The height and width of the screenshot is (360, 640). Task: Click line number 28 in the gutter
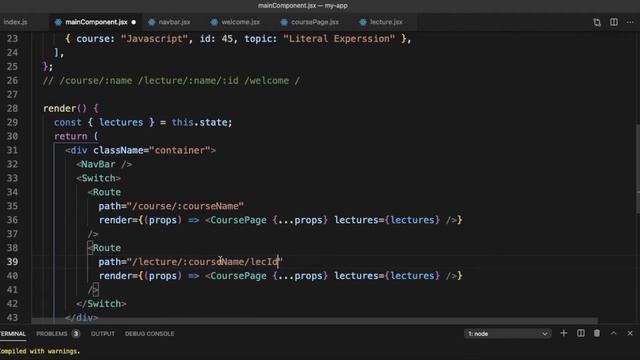click(x=12, y=108)
